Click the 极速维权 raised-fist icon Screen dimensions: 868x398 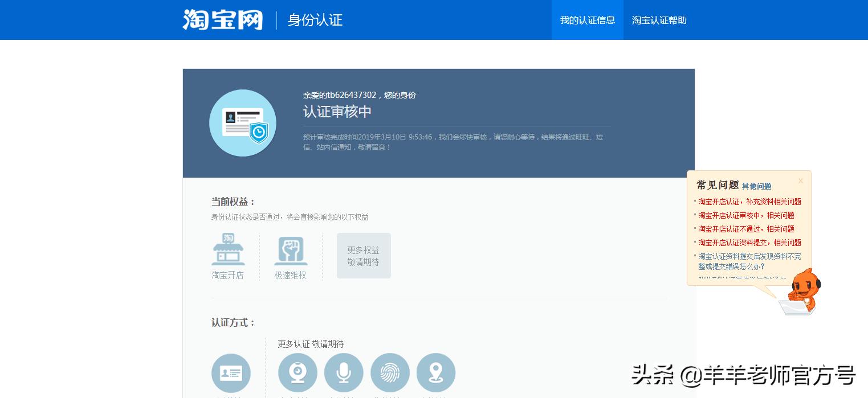click(291, 249)
